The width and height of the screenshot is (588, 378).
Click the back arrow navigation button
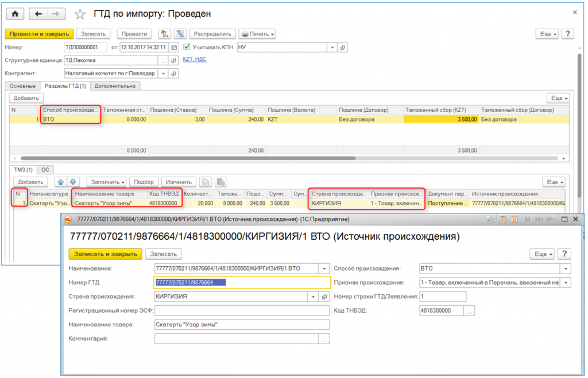(38, 13)
